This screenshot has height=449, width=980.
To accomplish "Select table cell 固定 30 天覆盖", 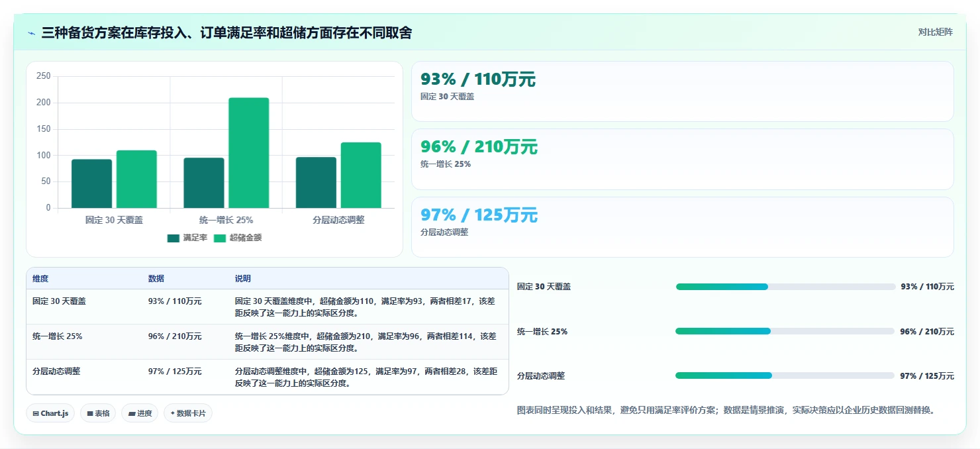I will (x=59, y=301).
